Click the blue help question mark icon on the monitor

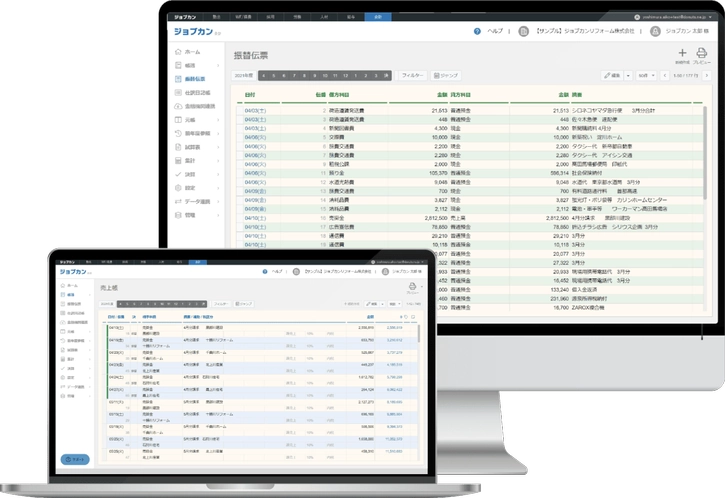(x=477, y=31)
